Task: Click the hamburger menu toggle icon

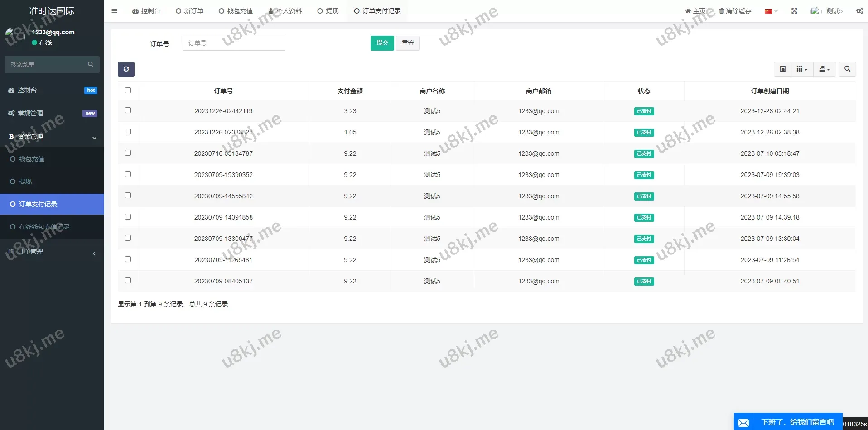Action: (114, 11)
